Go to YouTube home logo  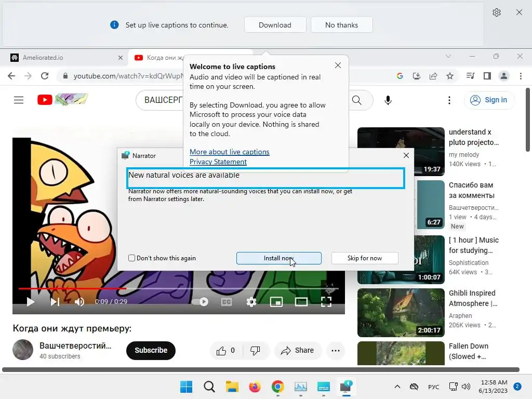point(63,99)
